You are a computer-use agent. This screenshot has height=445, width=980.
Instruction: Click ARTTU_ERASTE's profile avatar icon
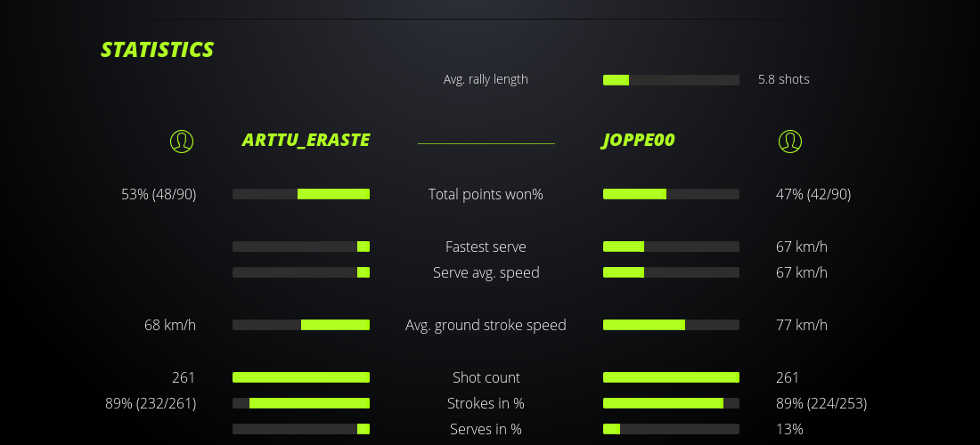[x=182, y=141]
